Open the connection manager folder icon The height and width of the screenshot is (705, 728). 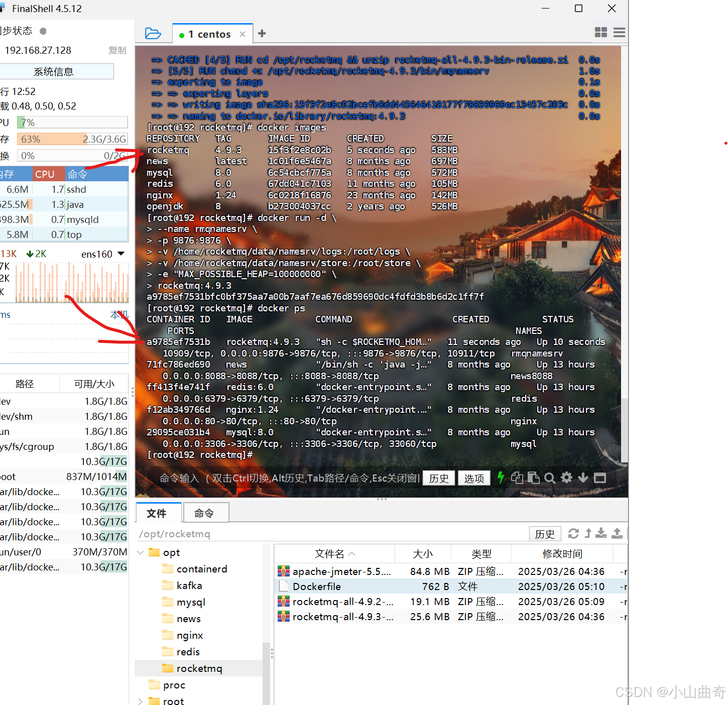coord(153,34)
